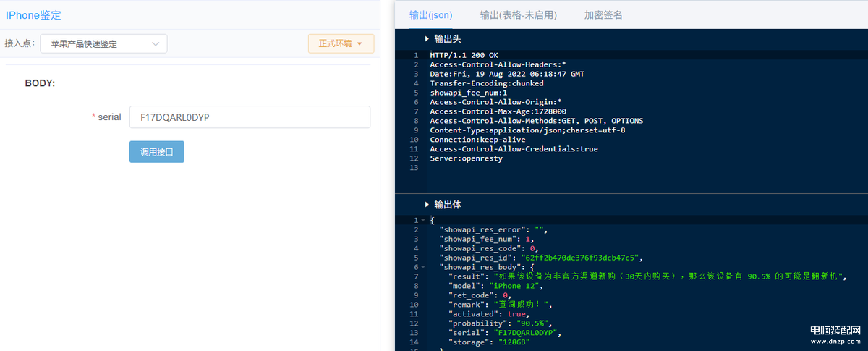868x351 pixels.
Task: Switch to the 输出(表格-未启用) tab
Action: [517, 14]
